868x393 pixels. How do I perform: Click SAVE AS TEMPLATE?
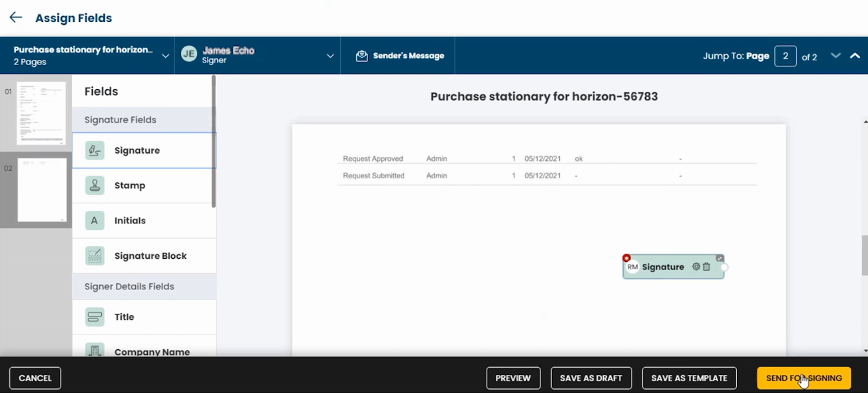coord(689,378)
